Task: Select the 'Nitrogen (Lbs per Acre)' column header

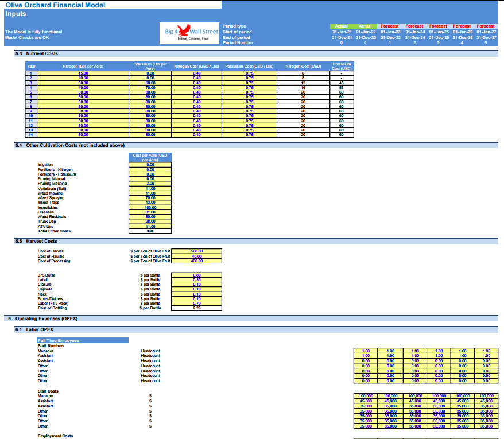Action: pos(83,66)
